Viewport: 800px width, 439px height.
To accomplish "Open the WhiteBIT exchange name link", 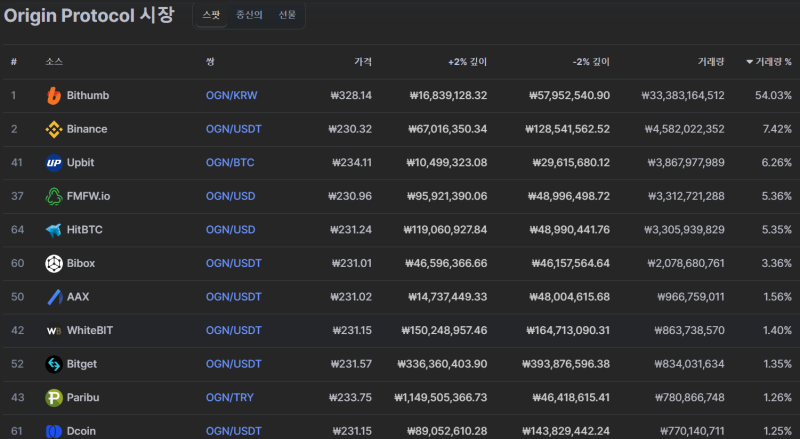I will [x=90, y=331].
